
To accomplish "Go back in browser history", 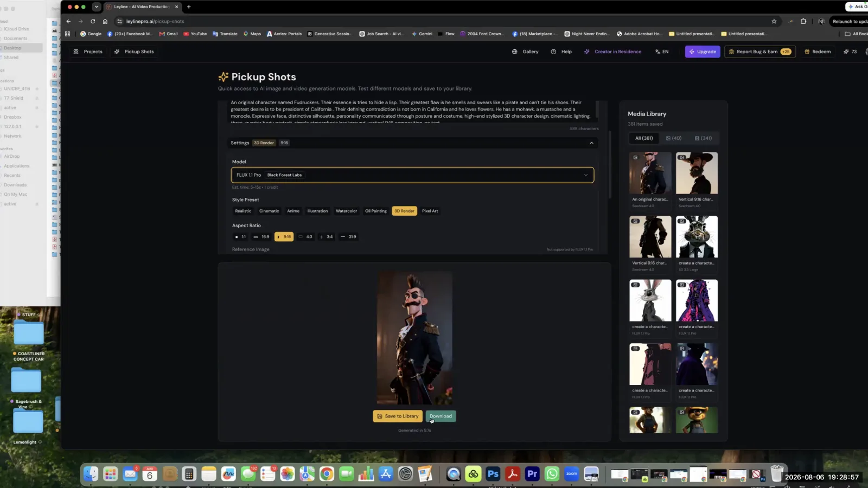I will [x=68, y=21].
